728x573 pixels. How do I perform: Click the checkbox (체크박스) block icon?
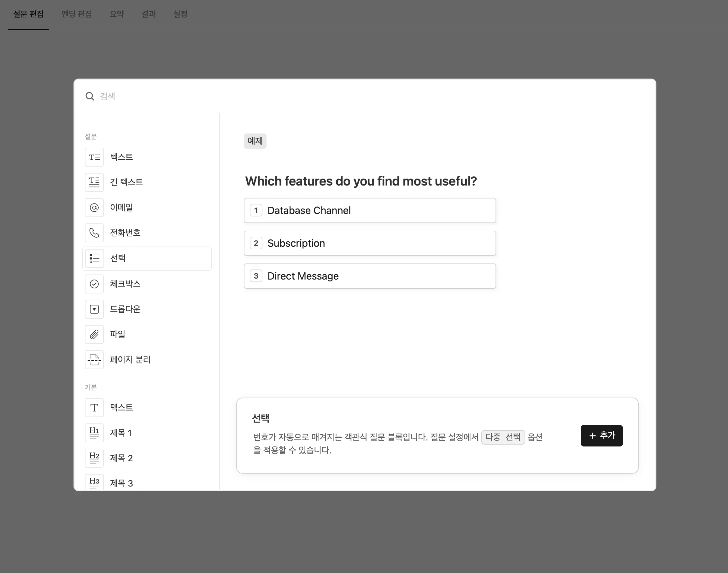pyautogui.click(x=94, y=284)
